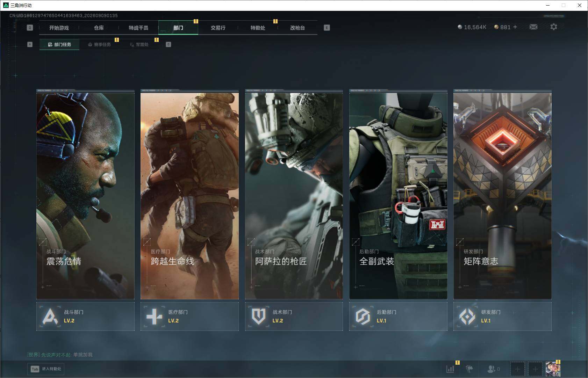This screenshot has width=588, height=378.
Task: Open the 赛季任务 sub-tab
Action: (99, 44)
